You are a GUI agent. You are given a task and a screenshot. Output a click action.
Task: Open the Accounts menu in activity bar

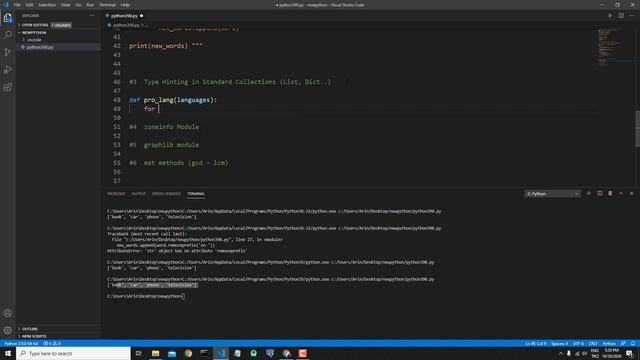[8, 313]
